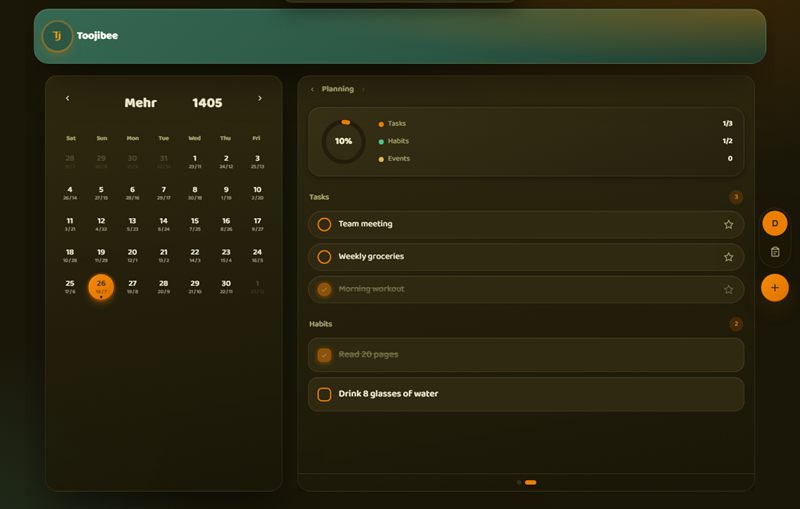800x509 pixels.
Task: Click the Planning panel title
Action: pyautogui.click(x=337, y=89)
